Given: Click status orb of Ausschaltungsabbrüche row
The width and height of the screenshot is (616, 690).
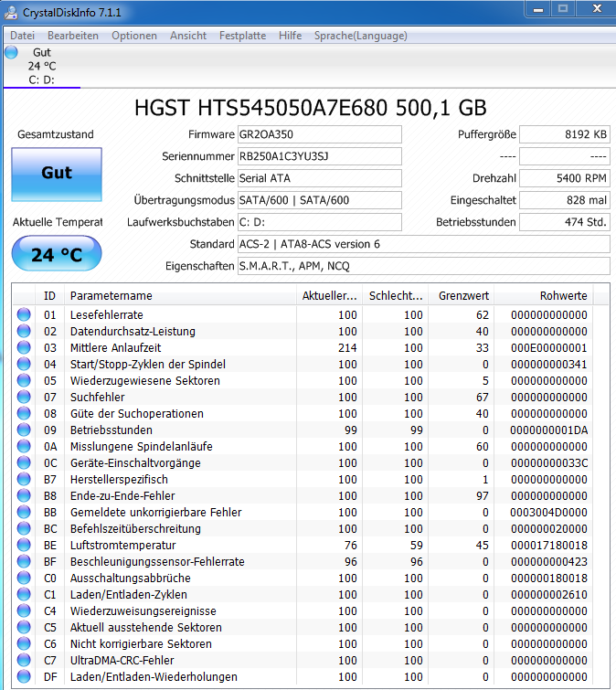Looking at the screenshot, I should point(24,578).
